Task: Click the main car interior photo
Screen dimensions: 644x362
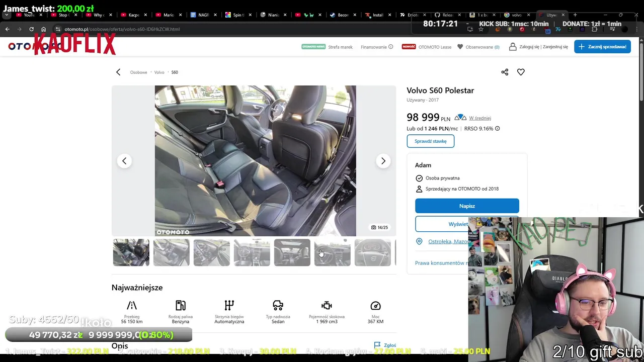Action: [x=255, y=161]
